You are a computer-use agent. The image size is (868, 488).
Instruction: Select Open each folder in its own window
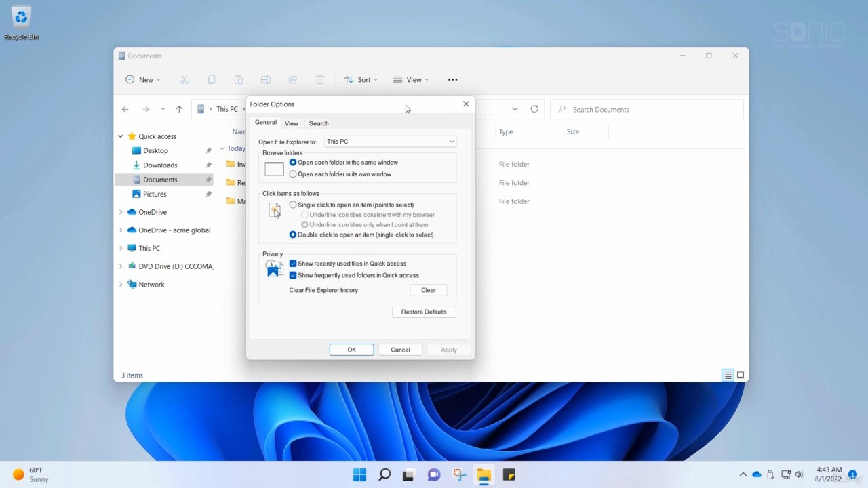[293, 174]
